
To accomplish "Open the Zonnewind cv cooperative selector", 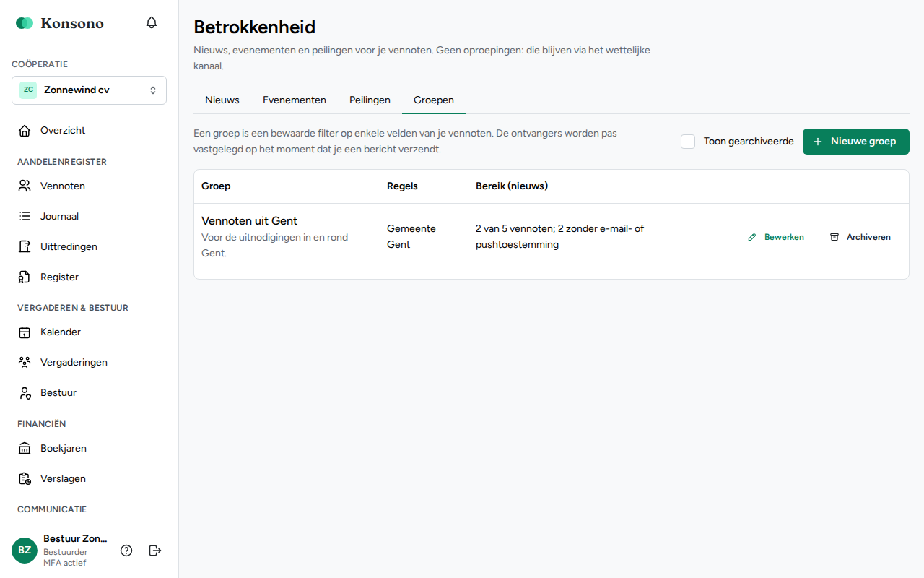I will 89,90.
